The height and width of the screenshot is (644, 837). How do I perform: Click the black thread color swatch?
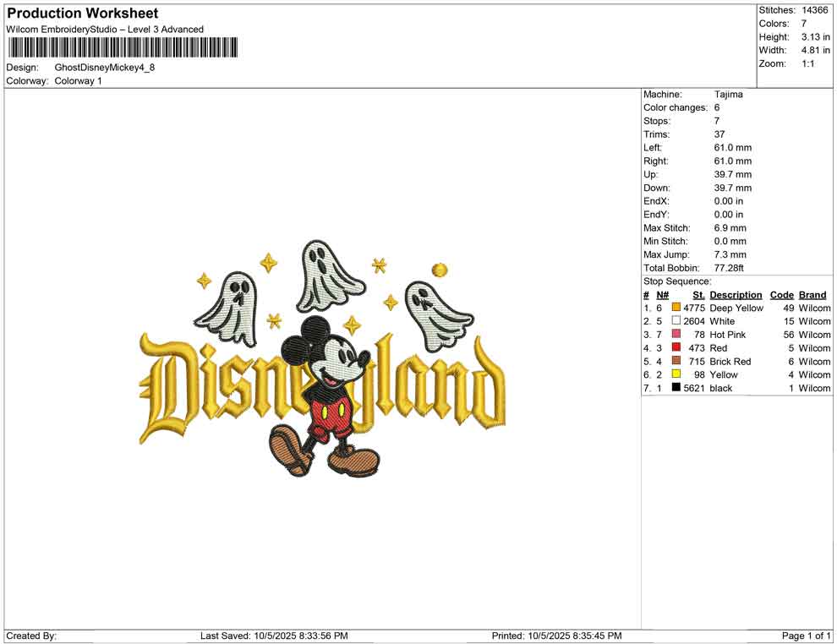coord(676,387)
